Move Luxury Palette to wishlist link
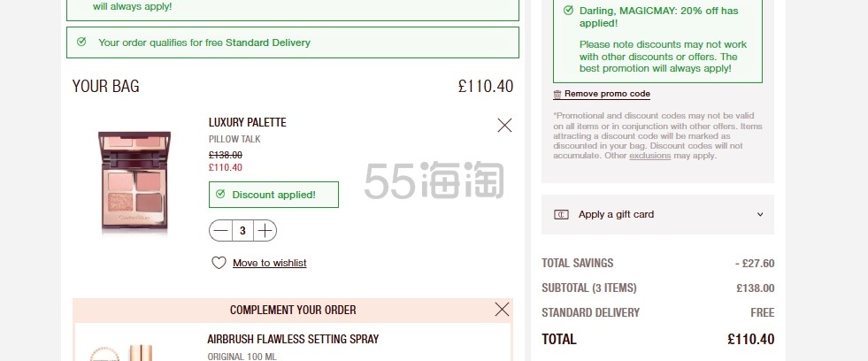Screen dimensions: 868x361 [269, 263]
